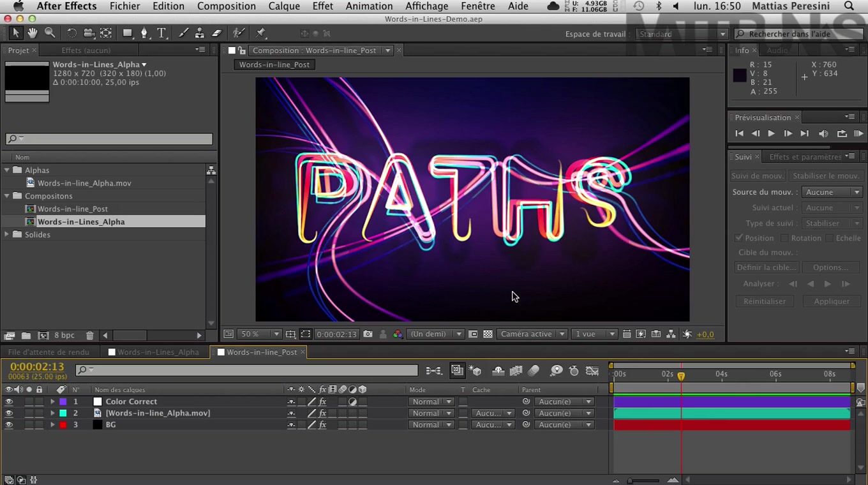Select the Horizontal Type tool

(x=161, y=33)
